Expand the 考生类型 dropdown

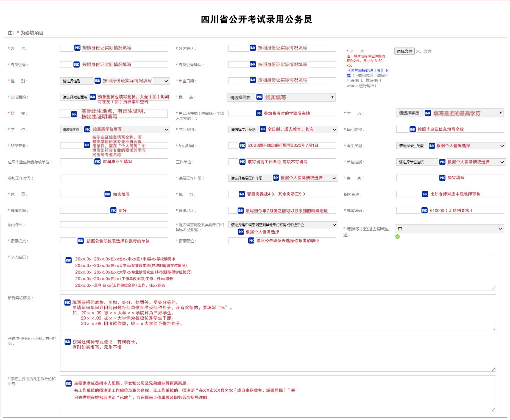click(502, 146)
